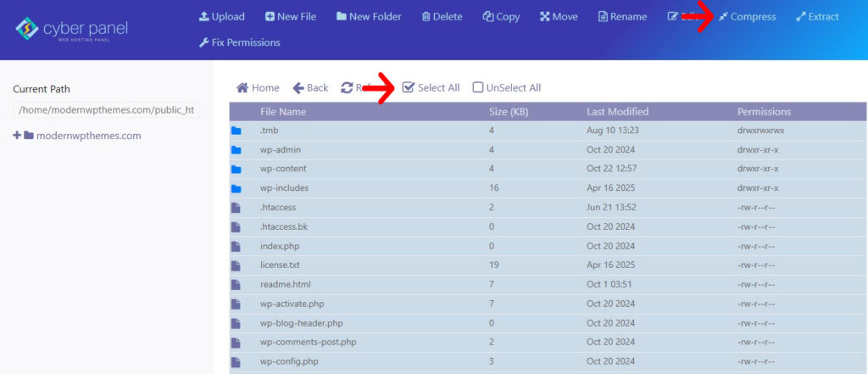This screenshot has width=868, height=374.
Task: Click size 16 of wp-includes
Action: pos(494,187)
